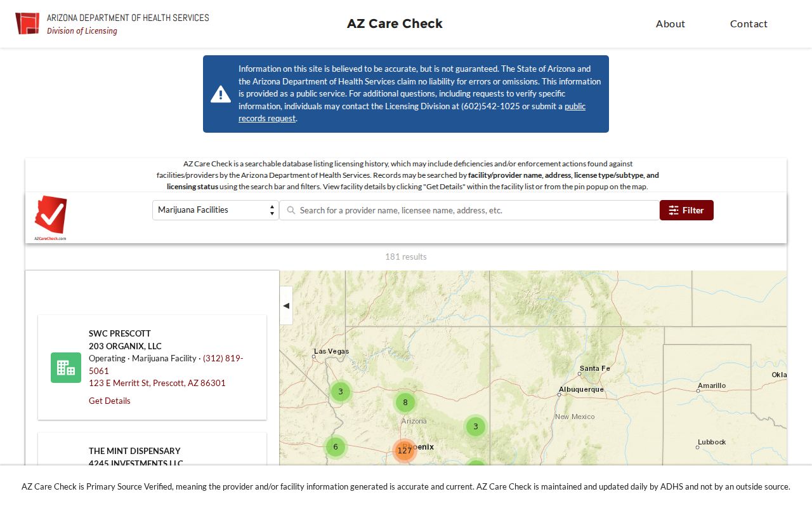Open the 3-facility cluster in eastern Arizona
The height and width of the screenshot is (508, 812).
click(x=476, y=426)
